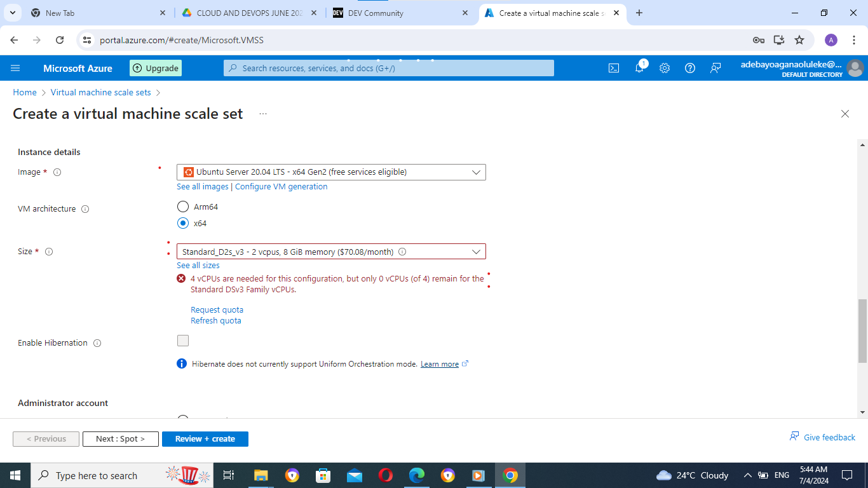Click the browser address bar URL
This screenshot has height=488, width=868.
click(x=182, y=40)
